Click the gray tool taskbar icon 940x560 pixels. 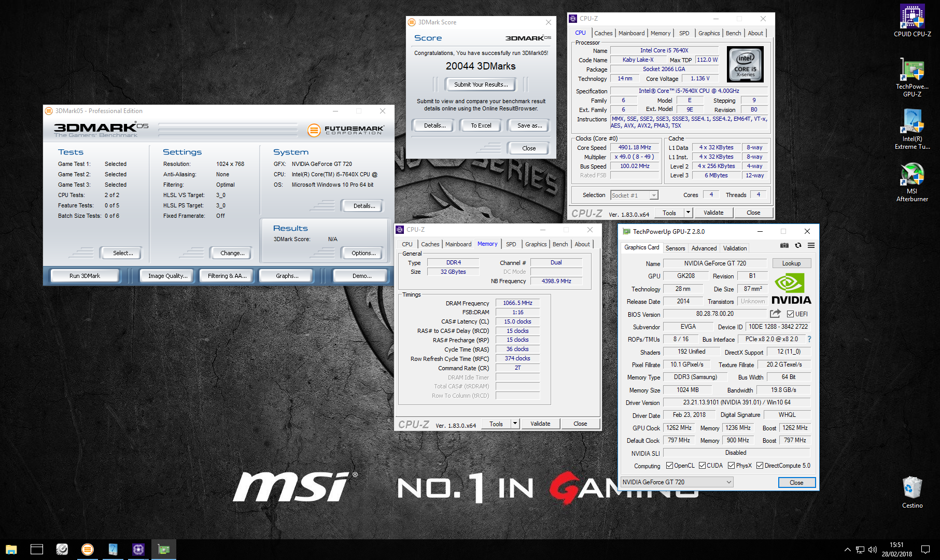(x=62, y=550)
